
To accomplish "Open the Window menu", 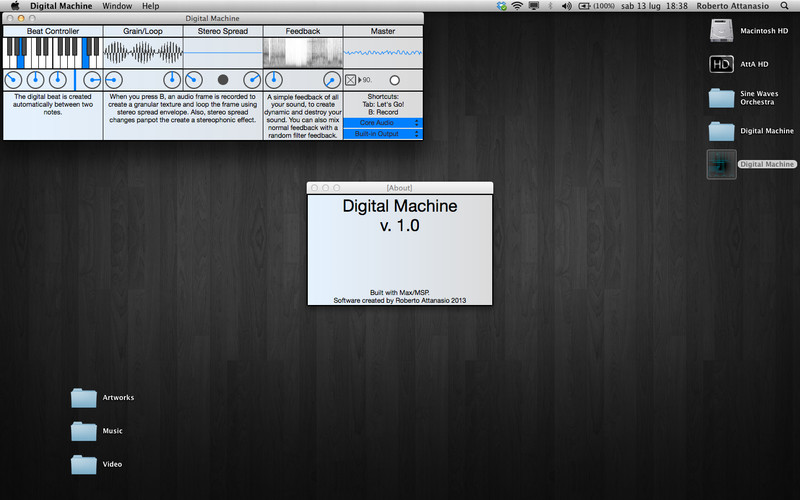I will point(117,6).
